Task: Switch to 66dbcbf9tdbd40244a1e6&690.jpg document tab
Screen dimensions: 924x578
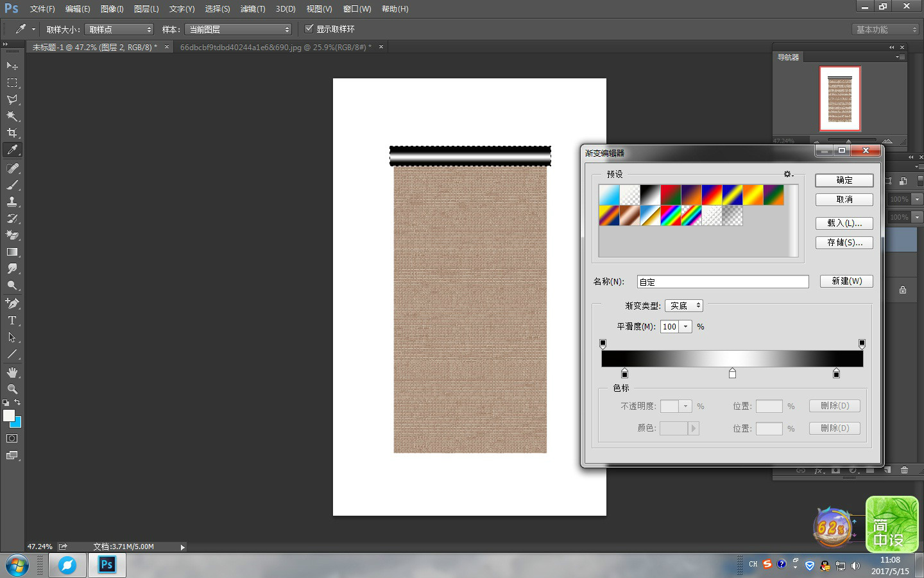Action: (x=276, y=48)
